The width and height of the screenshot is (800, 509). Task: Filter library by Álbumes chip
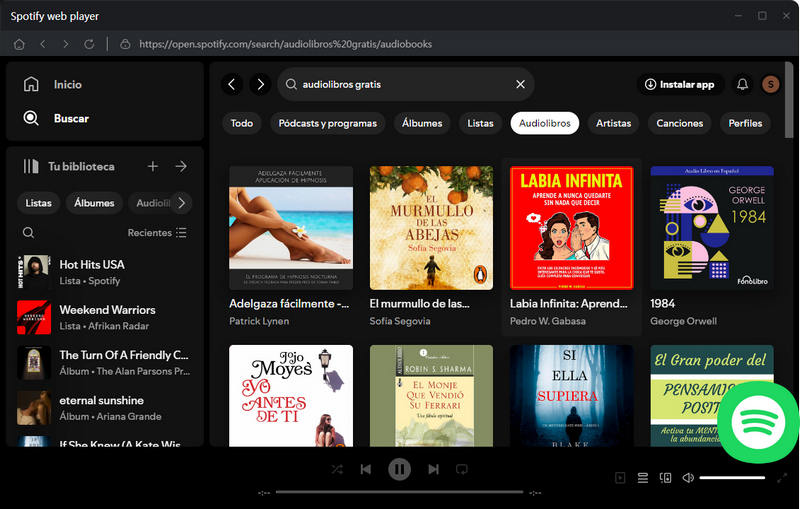click(94, 203)
